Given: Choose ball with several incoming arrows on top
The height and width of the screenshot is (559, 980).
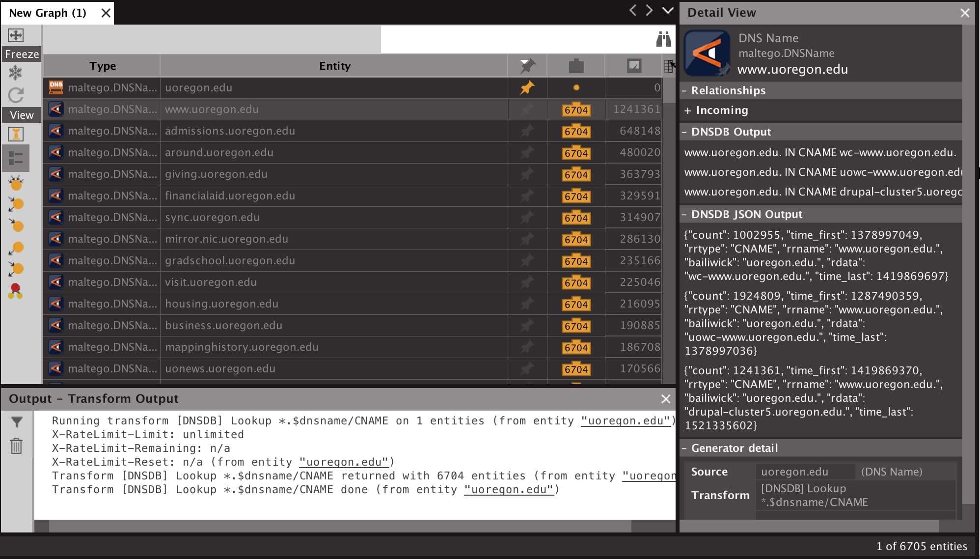Looking at the screenshot, I should tap(16, 183).
